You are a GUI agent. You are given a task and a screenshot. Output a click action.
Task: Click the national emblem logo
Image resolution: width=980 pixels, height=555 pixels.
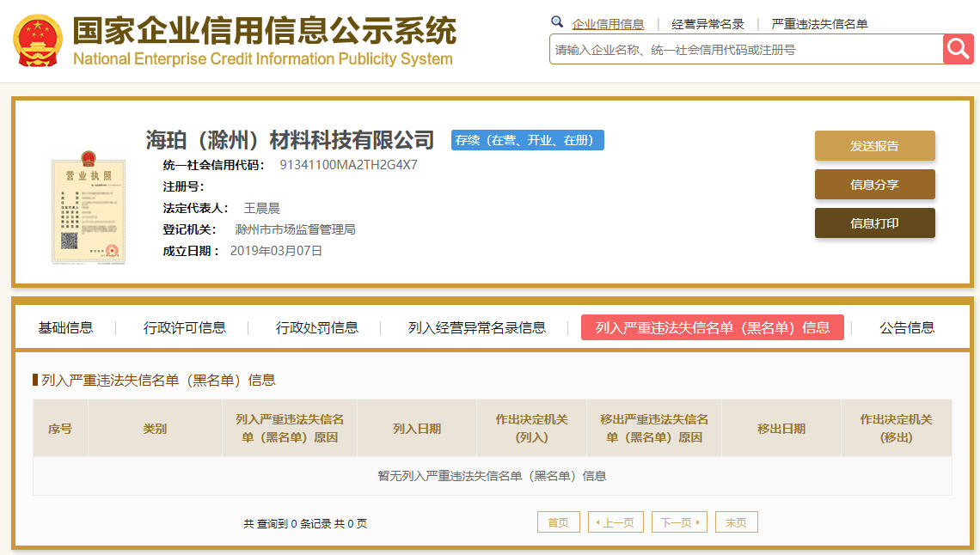[x=38, y=40]
